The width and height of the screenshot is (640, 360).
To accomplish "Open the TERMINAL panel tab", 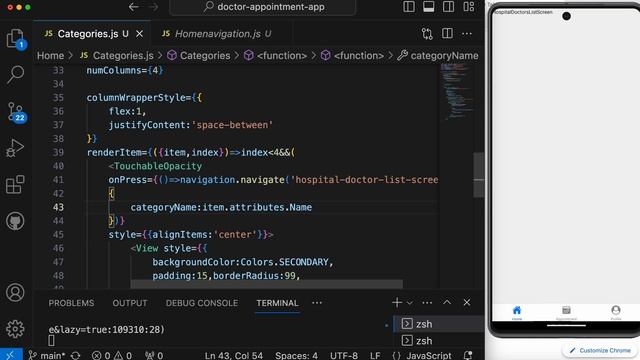I will (x=277, y=303).
